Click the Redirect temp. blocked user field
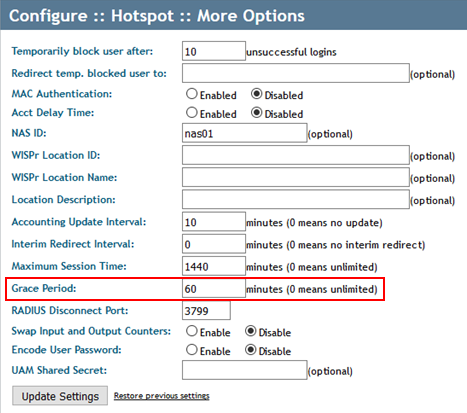 pos(296,73)
